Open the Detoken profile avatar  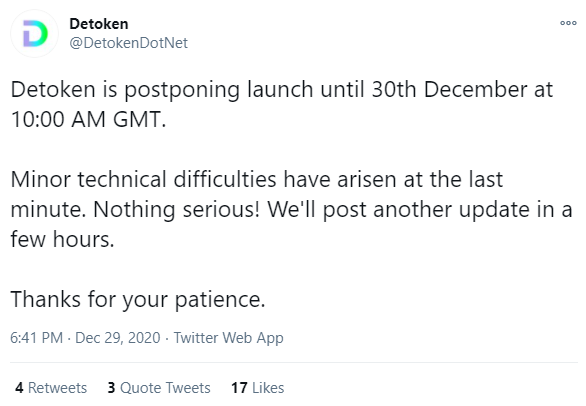[x=34, y=33]
